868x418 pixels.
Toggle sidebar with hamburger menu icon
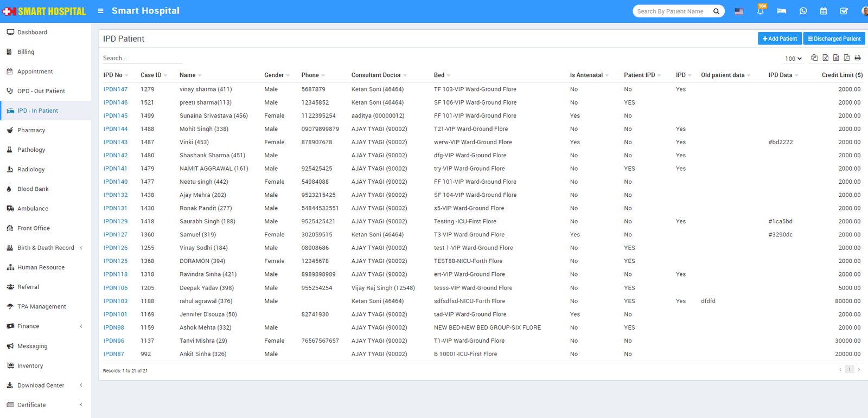(100, 11)
